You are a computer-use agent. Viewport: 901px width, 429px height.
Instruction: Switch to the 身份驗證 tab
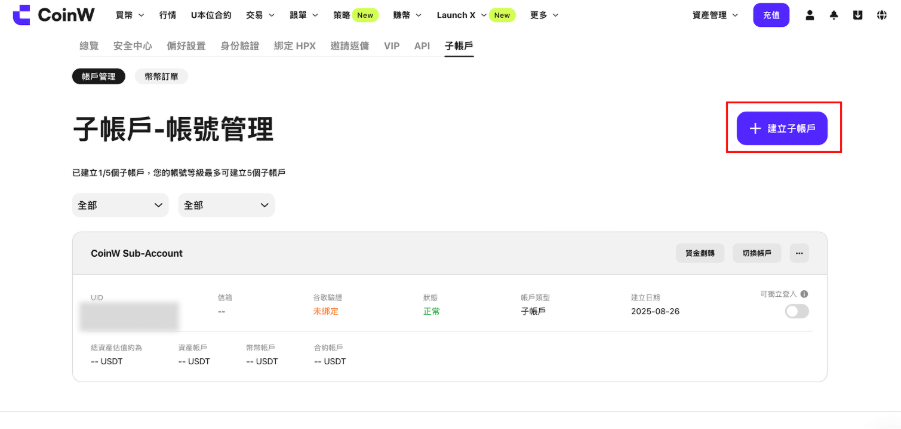pyautogui.click(x=240, y=46)
